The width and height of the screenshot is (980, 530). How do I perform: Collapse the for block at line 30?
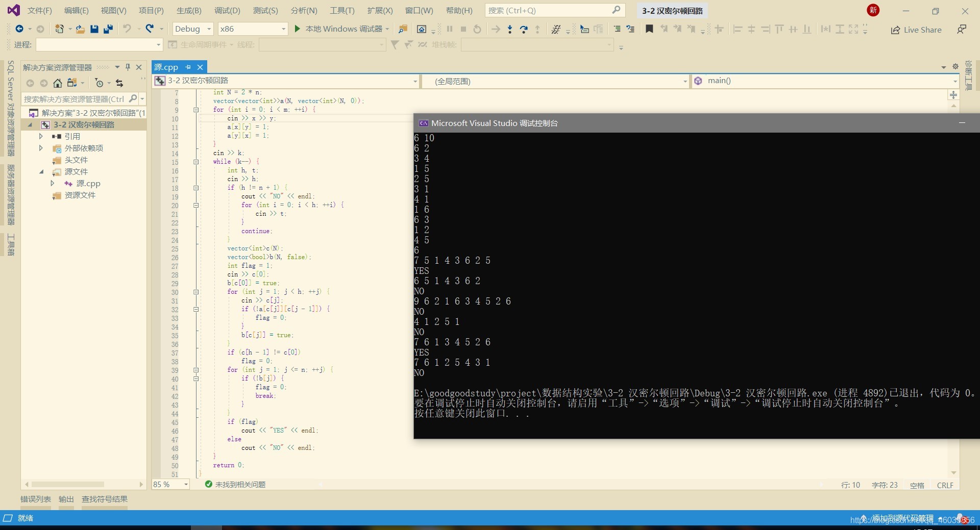[x=195, y=292]
